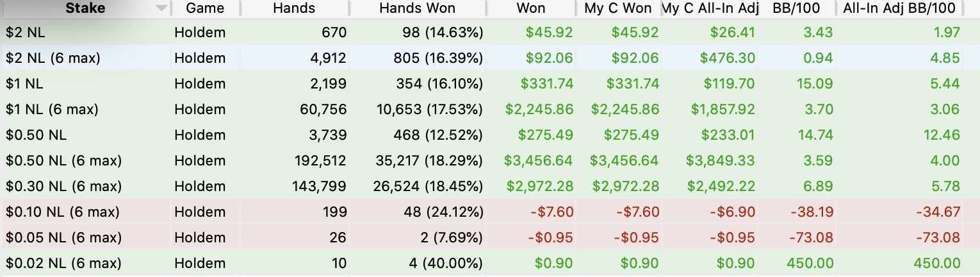980x277 pixels.
Task: Sort by the Game column header
Action: tap(205, 9)
